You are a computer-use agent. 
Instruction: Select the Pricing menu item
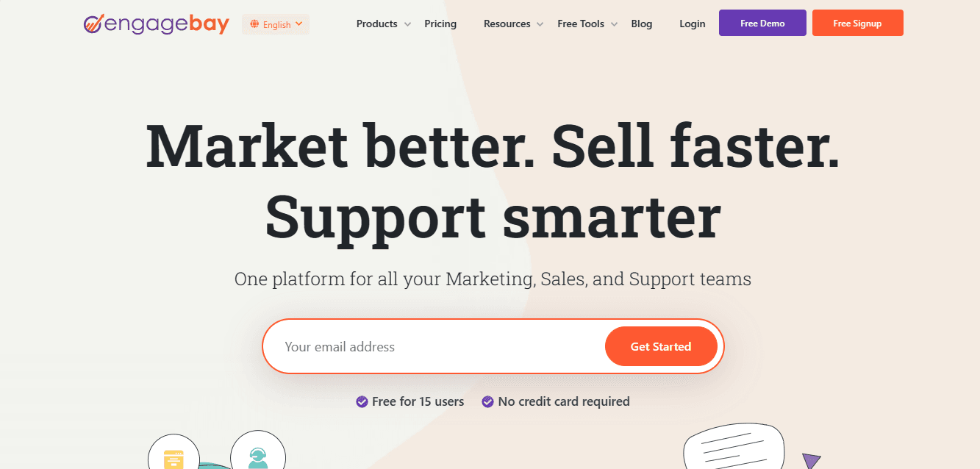point(440,24)
